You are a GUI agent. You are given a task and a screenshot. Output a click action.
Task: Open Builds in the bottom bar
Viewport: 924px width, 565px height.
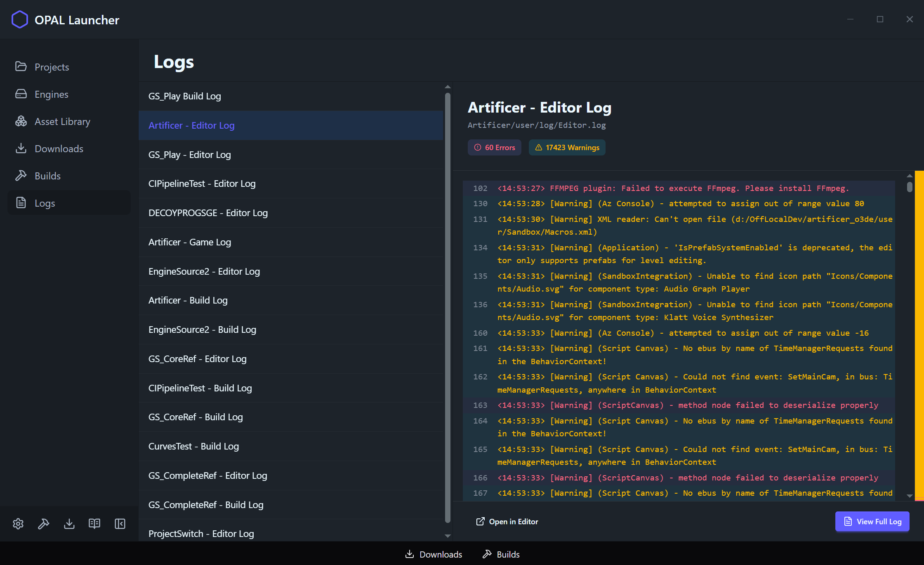[501, 554]
